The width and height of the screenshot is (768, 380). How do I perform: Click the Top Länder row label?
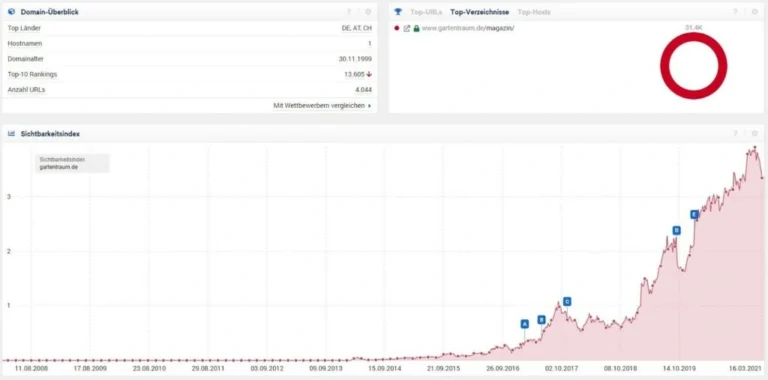coord(24,28)
